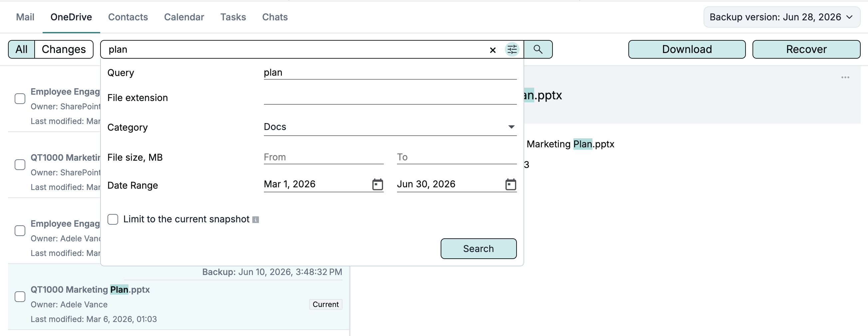Clear the search box with the X icon
Image resolution: width=868 pixels, height=336 pixels.
click(492, 50)
